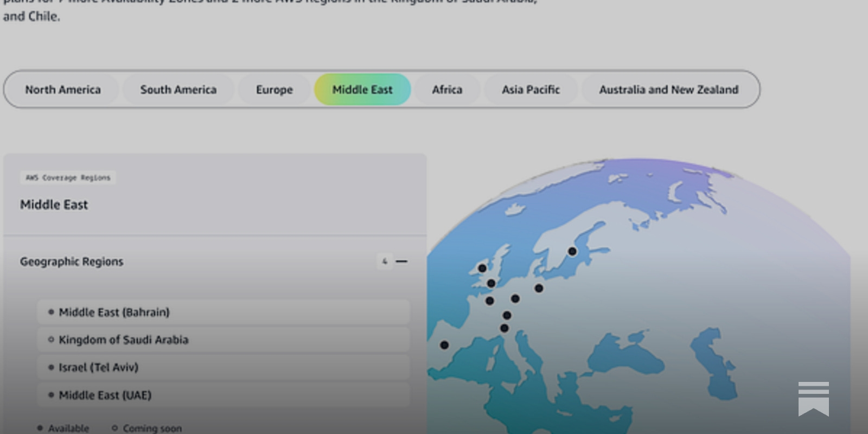The height and width of the screenshot is (434, 868).
Task: Click the Stockholm region dot on globe
Action: click(x=572, y=251)
